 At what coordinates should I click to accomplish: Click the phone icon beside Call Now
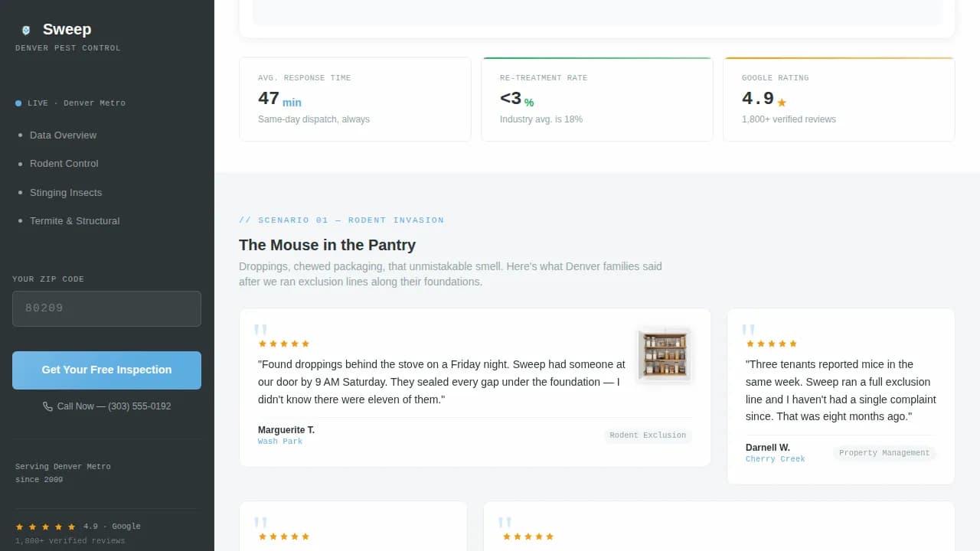click(x=47, y=406)
